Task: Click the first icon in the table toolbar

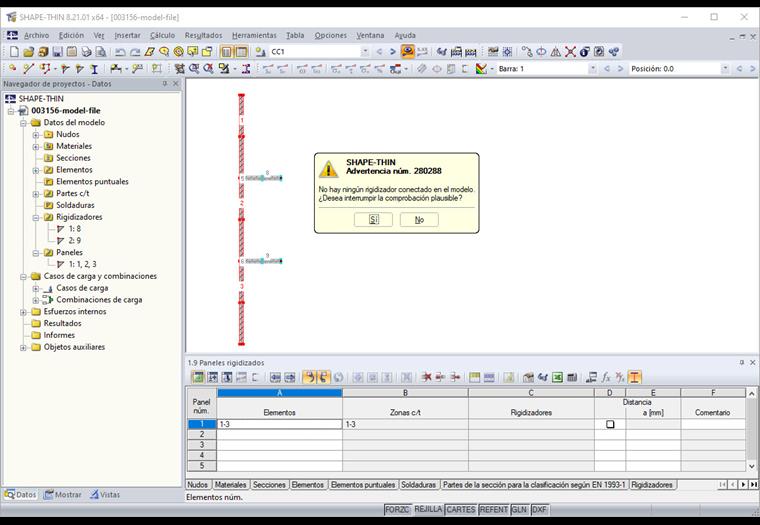Action: 197,377
